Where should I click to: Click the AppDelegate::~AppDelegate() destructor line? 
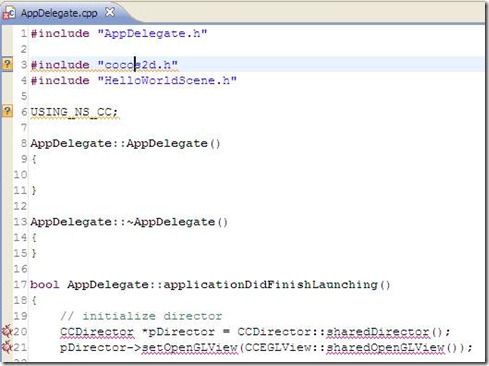point(129,222)
